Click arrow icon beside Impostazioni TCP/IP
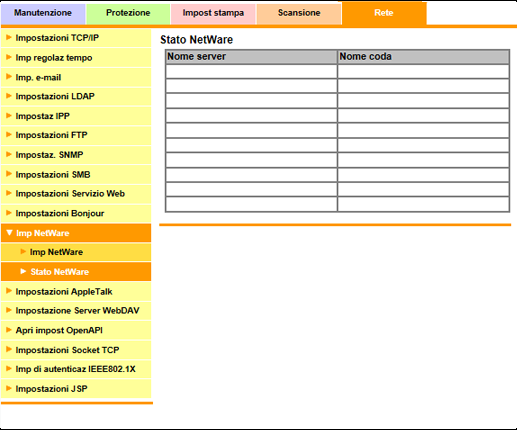517x430 pixels. click(9, 37)
